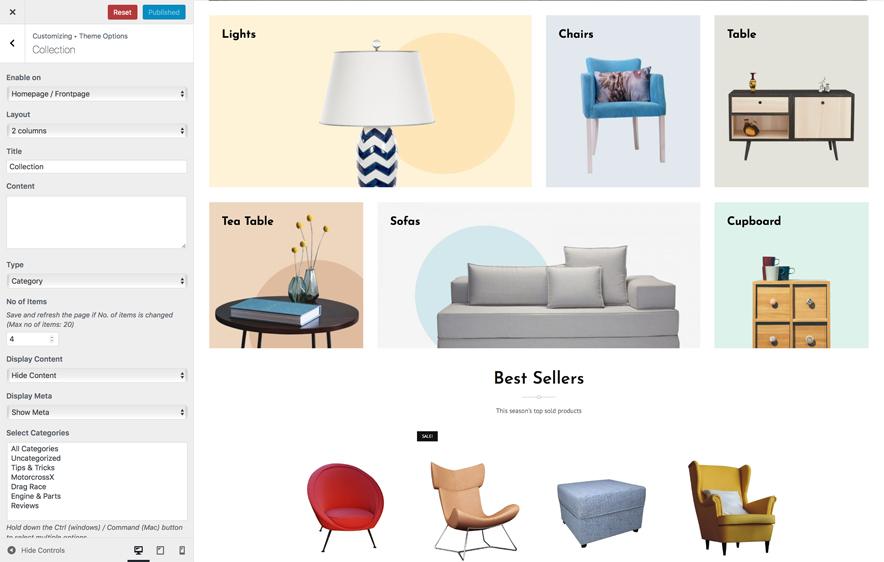Click the Hide Controls collapse arrow icon
884x562 pixels.
[11, 550]
